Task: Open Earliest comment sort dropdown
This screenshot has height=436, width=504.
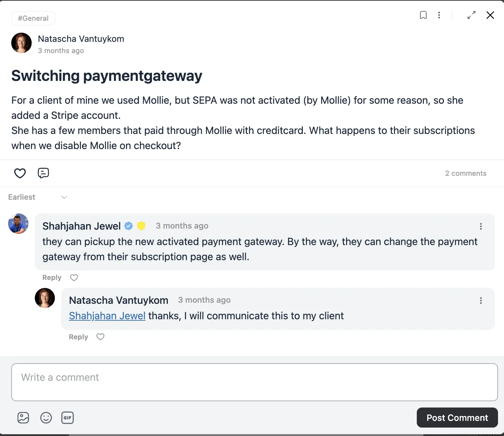Action: pos(38,197)
